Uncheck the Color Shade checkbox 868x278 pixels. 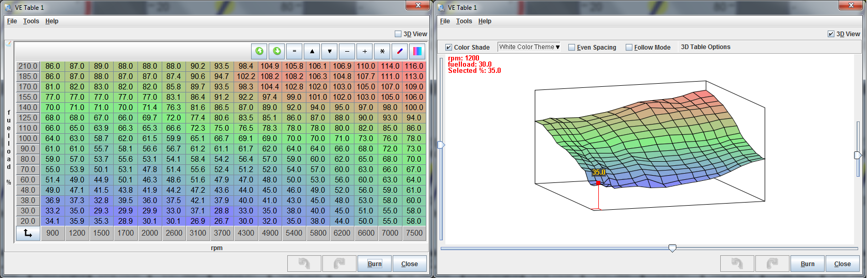point(448,48)
